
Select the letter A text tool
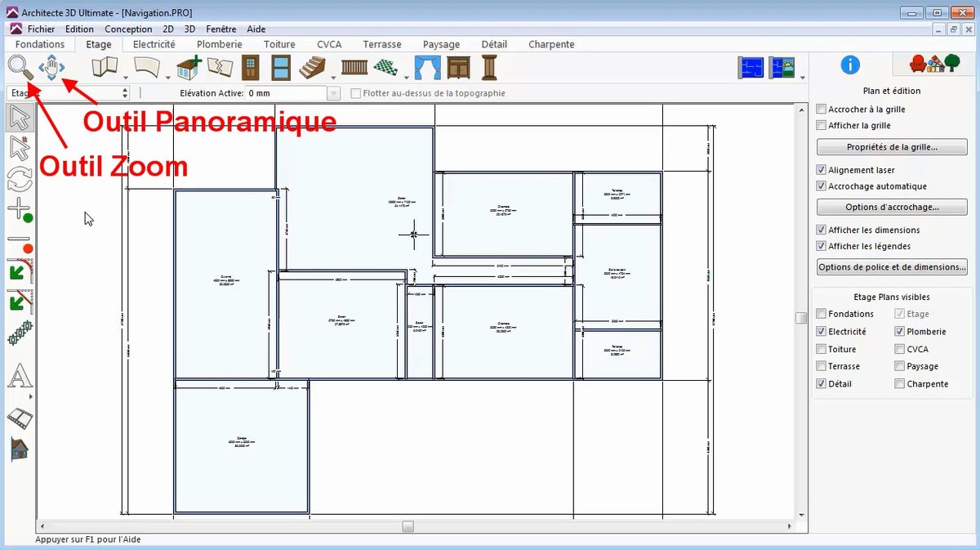tap(20, 377)
